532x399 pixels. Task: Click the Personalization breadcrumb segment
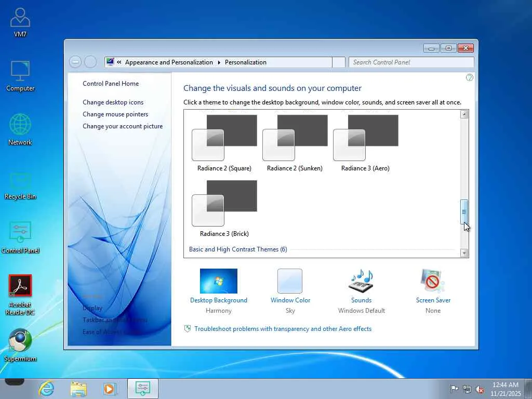coord(245,62)
